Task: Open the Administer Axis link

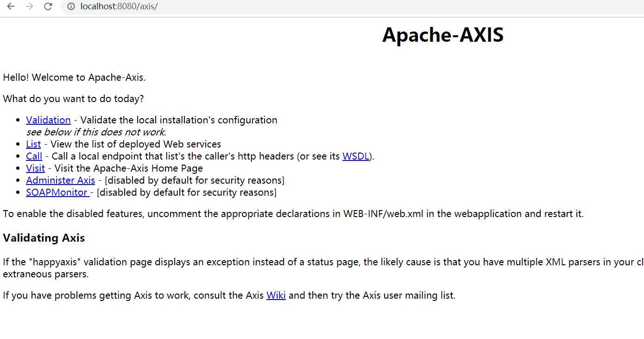Action: click(60, 180)
